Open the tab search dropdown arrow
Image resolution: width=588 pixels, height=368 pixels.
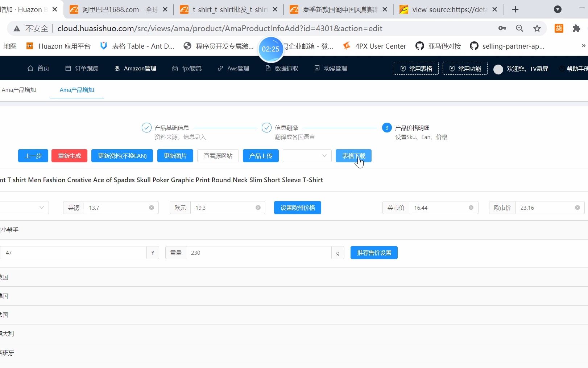[558, 9]
